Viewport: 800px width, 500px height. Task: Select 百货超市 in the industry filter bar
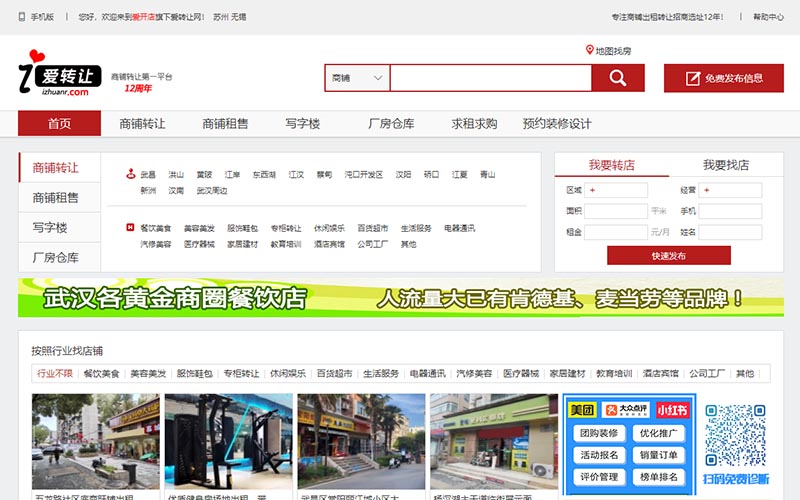pos(334,373)
